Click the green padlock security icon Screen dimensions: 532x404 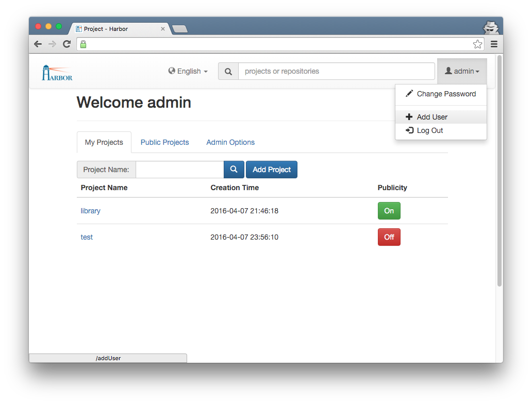coord(83,44)
